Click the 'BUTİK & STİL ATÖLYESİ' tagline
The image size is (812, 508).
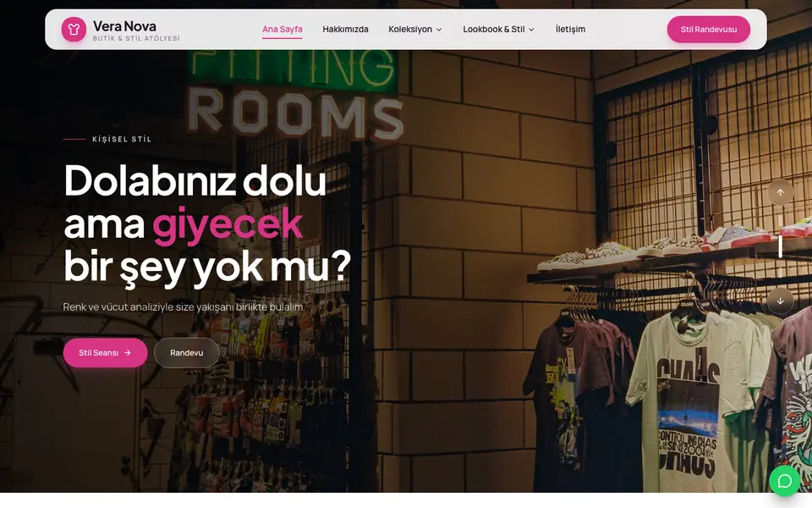[x=136, y=38]
